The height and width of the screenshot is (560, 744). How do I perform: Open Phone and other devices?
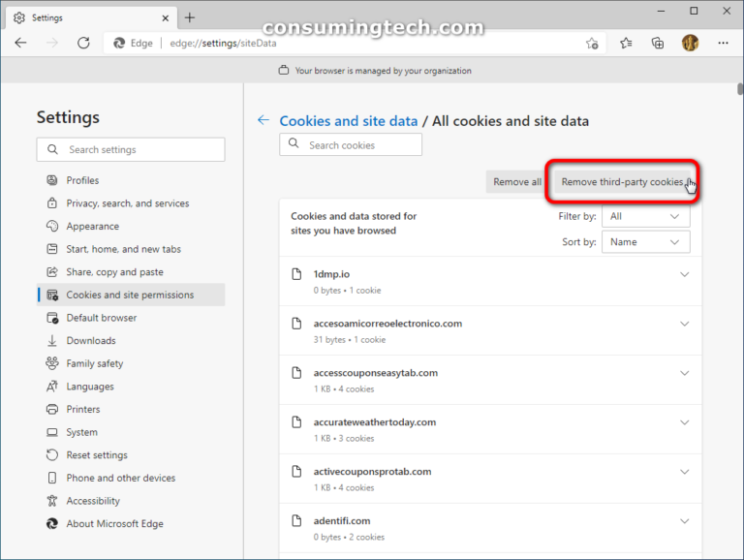tap(131, 478)
